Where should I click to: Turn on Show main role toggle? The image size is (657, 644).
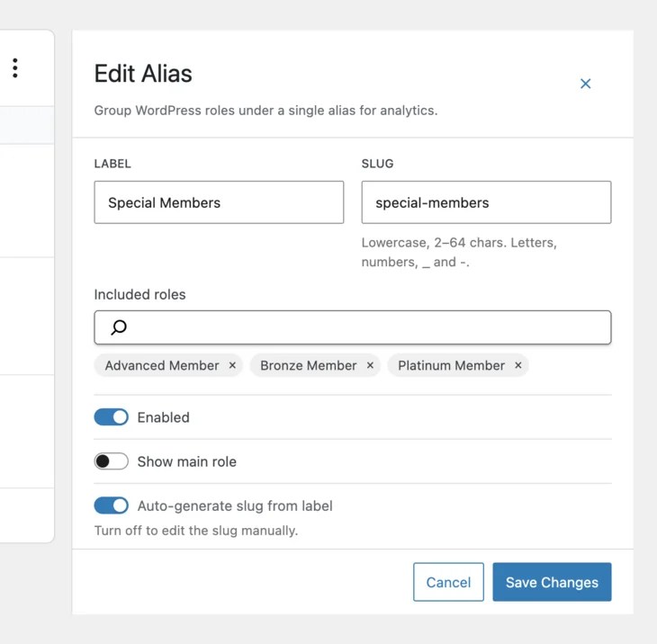pyautogui.click(x=112, y=461)
